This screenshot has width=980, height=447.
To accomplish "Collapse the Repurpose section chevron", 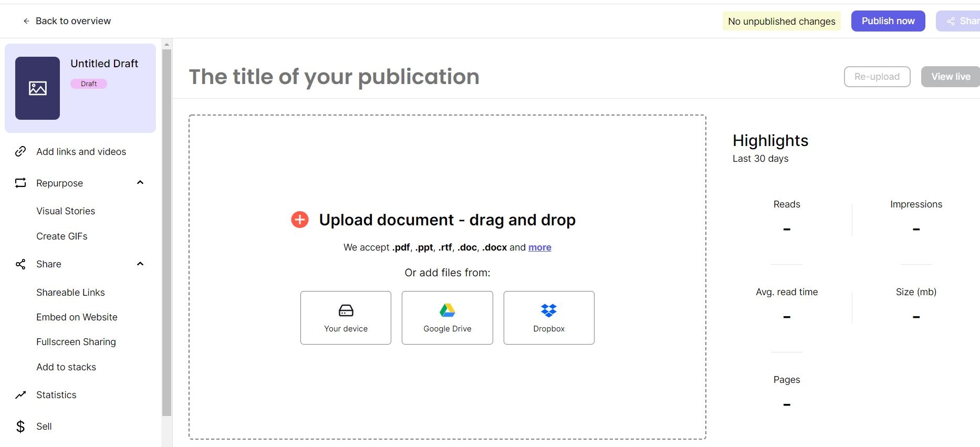I will tap(140, 183).
